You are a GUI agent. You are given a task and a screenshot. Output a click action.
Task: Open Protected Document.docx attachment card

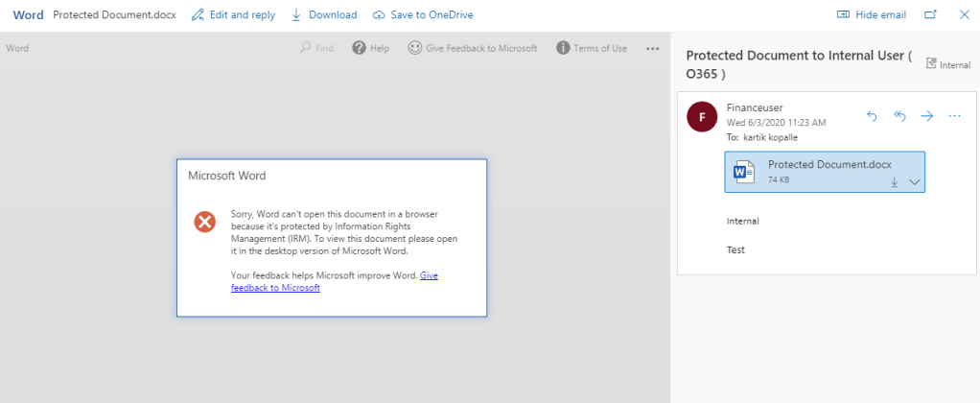click(825, 172)
